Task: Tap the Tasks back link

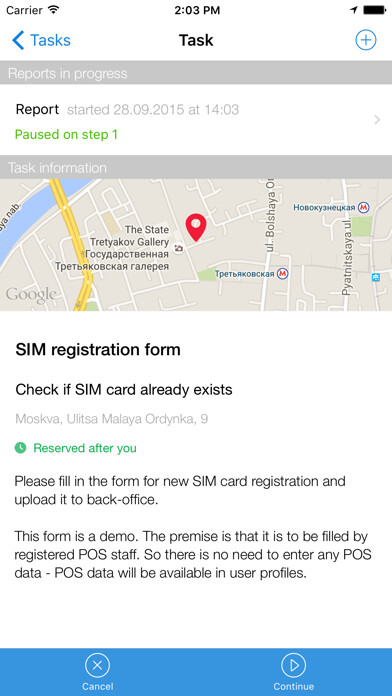Action: pyautogui.click(x=41, y=40)
